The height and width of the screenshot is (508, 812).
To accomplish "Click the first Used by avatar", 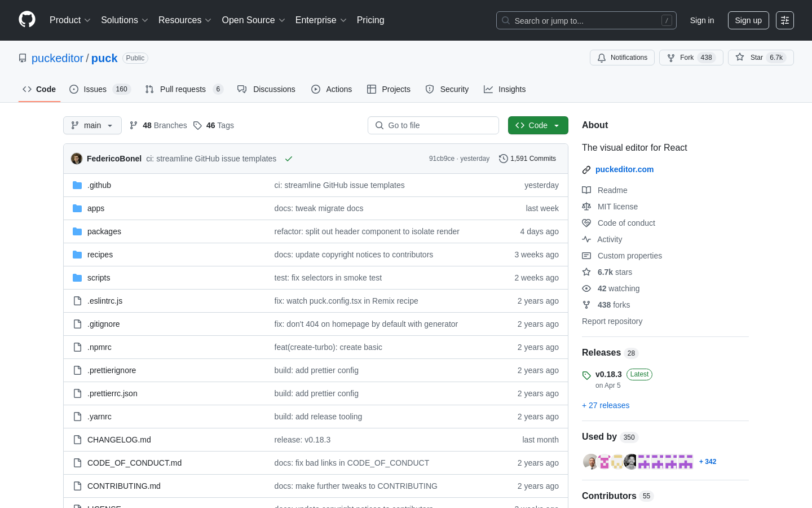I will click(590, 462).
